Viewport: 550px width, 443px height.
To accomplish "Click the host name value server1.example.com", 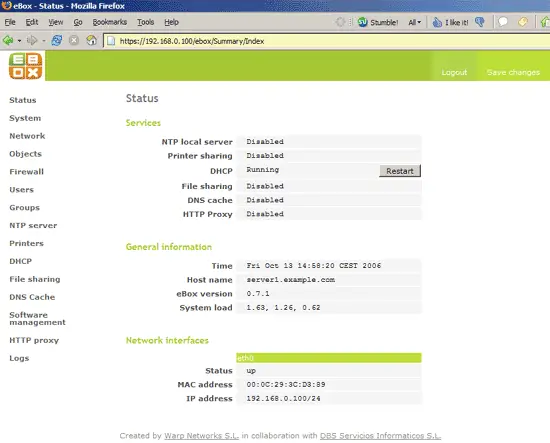I will [290, 280].
